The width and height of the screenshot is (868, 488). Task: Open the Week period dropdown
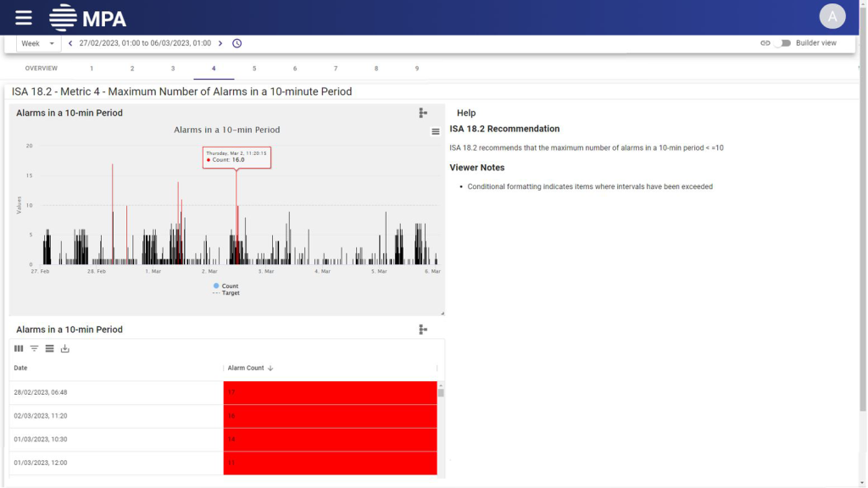pos(38,43)
